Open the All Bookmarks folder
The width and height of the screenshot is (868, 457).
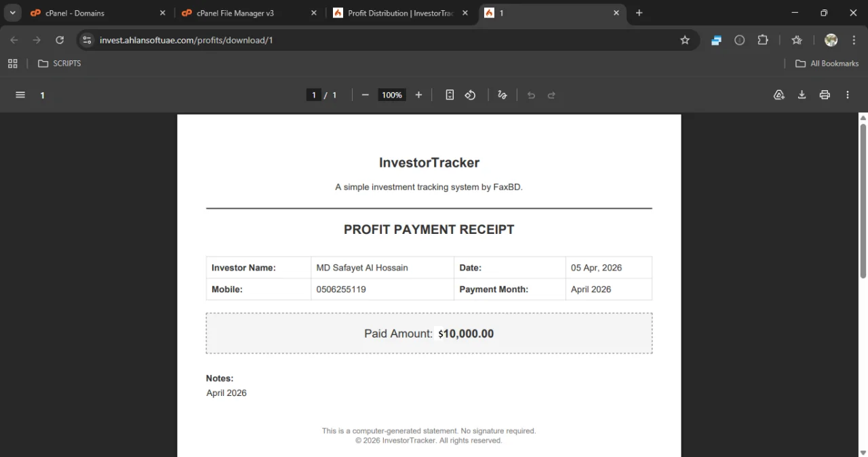click(827, 63)
